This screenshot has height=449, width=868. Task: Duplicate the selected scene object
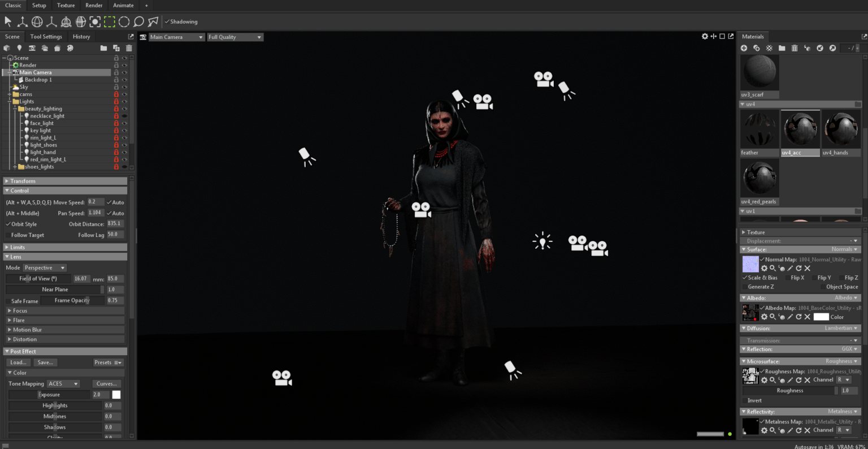coord(116,48)
